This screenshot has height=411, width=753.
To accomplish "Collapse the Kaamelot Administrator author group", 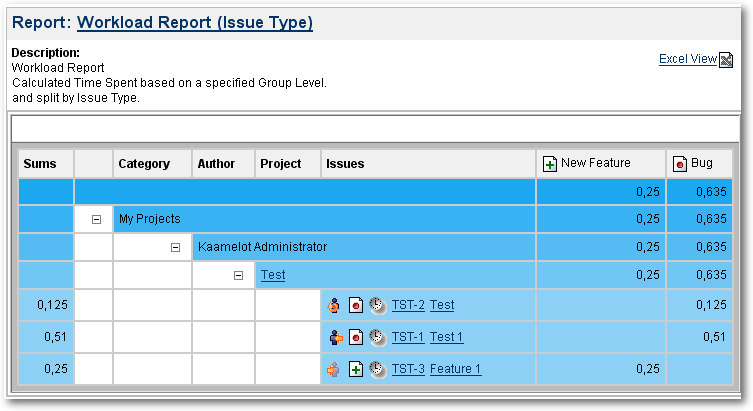I will pos(175,246).
